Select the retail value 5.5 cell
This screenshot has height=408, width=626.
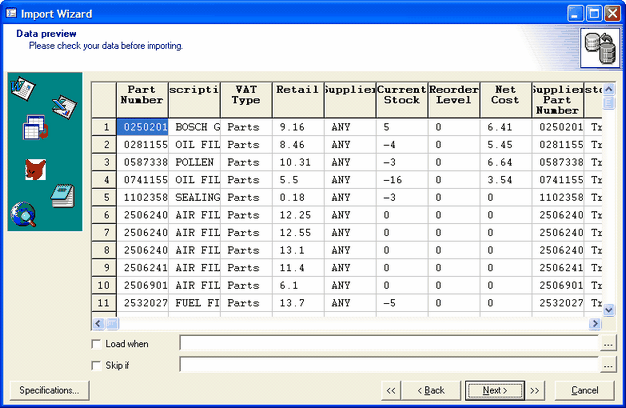[x=298, y=180]
